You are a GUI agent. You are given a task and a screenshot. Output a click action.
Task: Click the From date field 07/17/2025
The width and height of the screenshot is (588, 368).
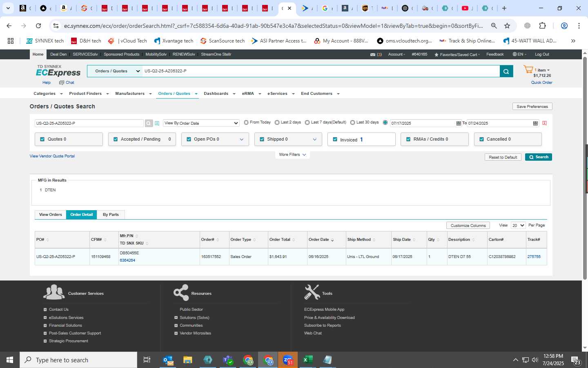click(423, 123)
